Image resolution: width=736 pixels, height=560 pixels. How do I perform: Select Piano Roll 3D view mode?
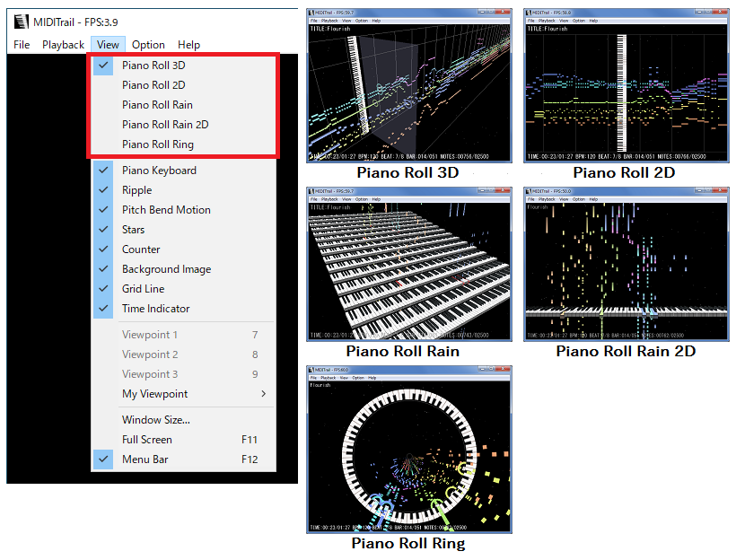[x=184, y=66]
